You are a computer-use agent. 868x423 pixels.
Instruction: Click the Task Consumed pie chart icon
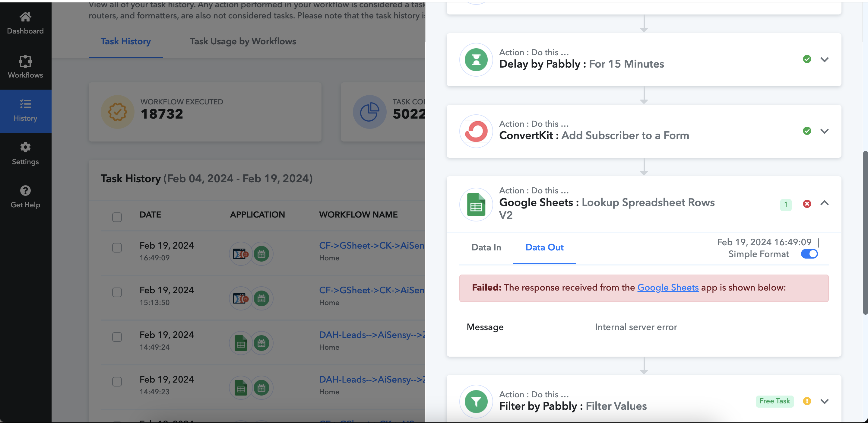(369, 112)
